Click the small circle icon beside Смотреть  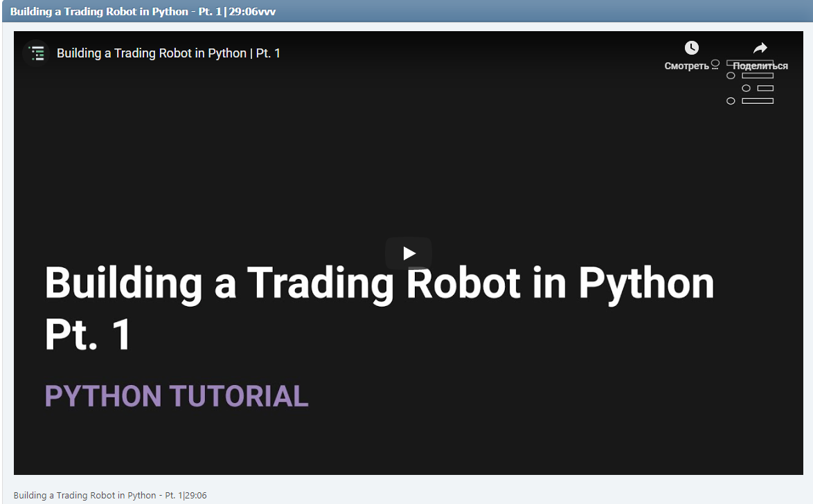[715, 64]
